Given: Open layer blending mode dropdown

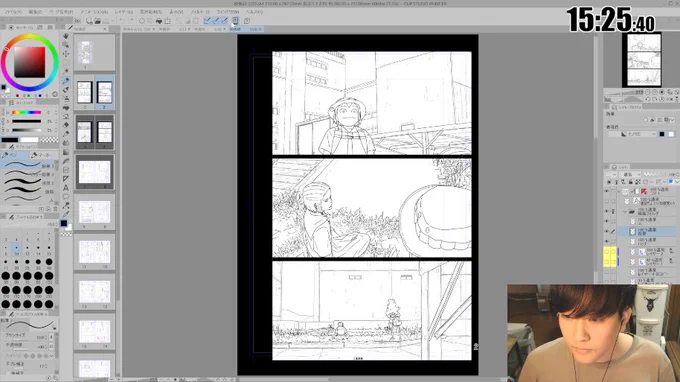Looking at the screenshot, I should pos(631,174).
